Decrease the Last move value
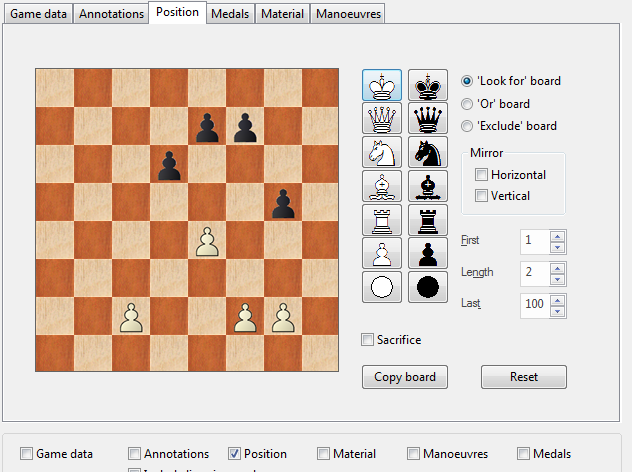Screen dimensions: 632x472 (x=557, y=311)
